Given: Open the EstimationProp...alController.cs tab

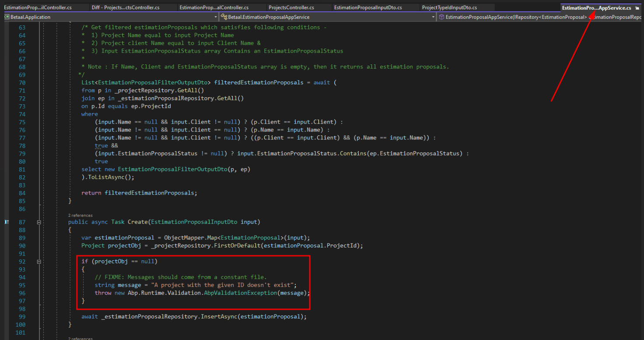Looking at the screenshot, I should click(214, 8).
